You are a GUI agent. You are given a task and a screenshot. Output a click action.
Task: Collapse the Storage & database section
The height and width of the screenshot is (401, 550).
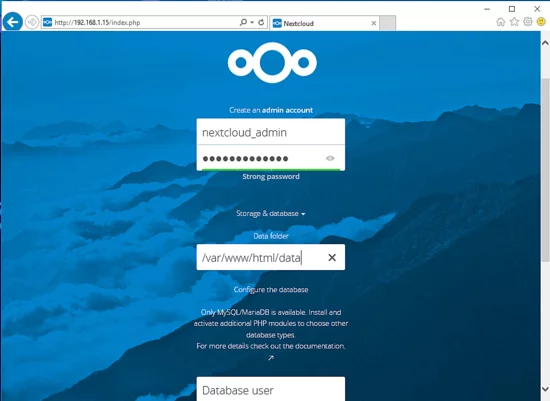coord(270,213)
